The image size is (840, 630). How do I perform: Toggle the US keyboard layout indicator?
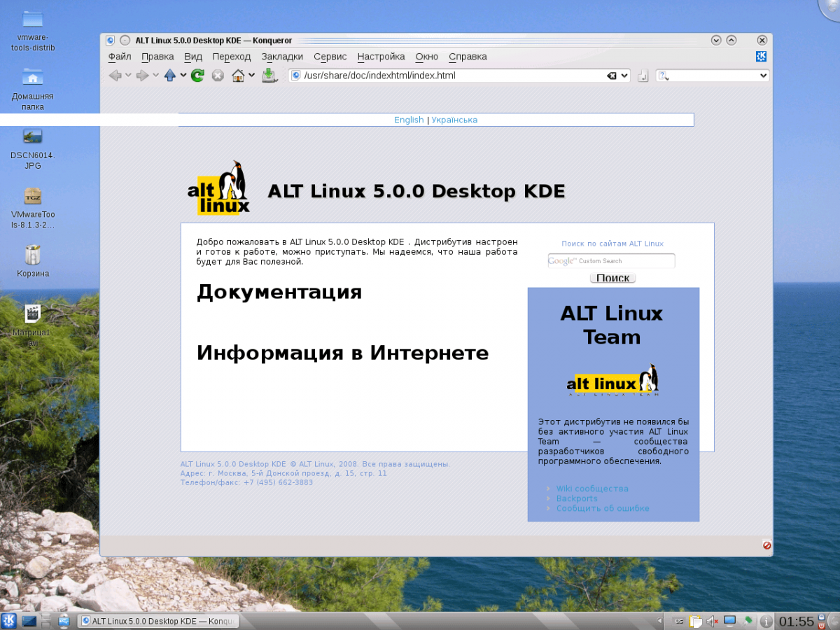click(678, 621)
